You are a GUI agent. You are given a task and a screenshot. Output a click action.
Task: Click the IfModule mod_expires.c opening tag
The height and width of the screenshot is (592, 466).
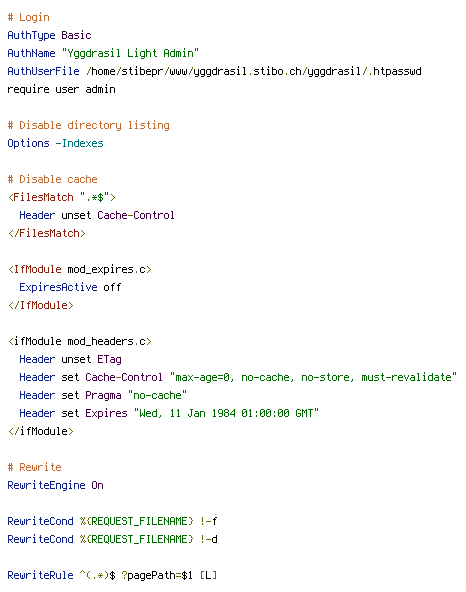click(x=80, y=269)
